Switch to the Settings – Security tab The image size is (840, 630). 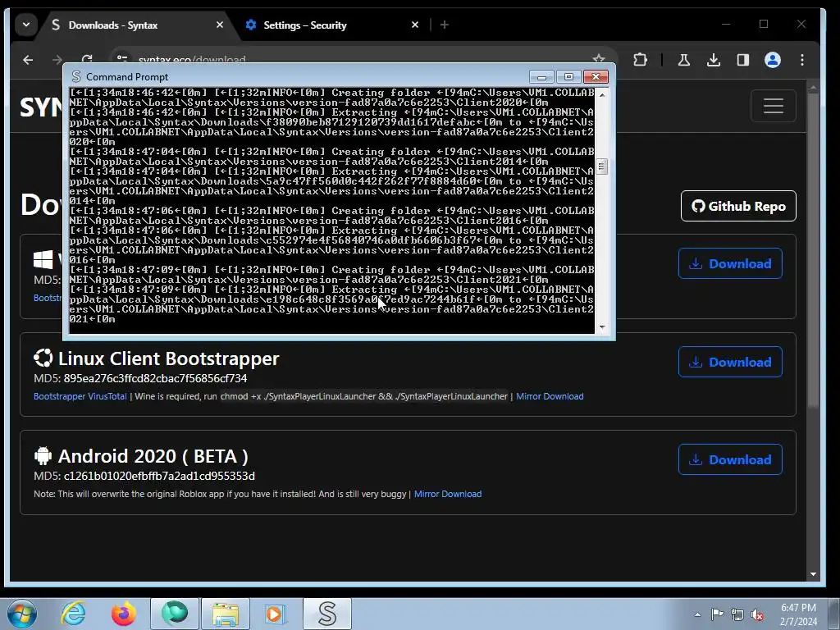click(305, 25)
